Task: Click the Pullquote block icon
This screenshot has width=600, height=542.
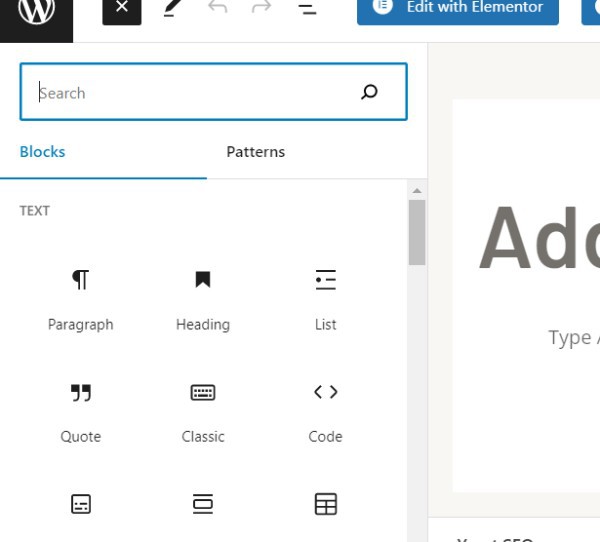Action: tap(203, 504)
